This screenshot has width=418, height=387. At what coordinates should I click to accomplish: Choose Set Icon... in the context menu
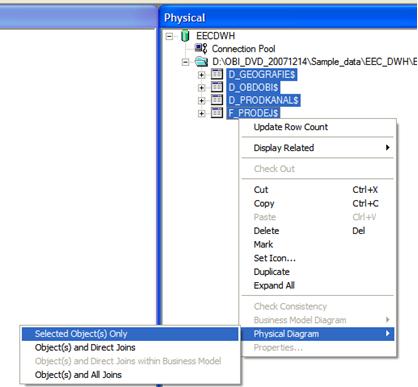click(x=318, y=258)
